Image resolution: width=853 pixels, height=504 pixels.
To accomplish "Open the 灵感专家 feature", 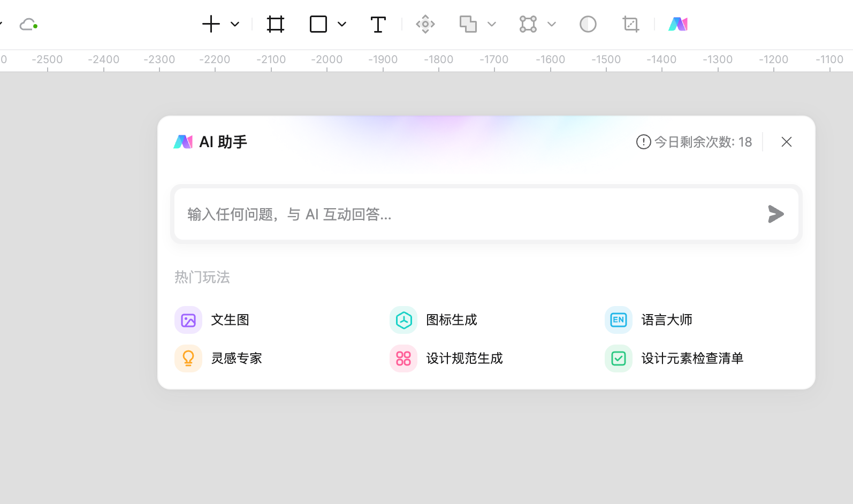I will [x=218, y=358].
